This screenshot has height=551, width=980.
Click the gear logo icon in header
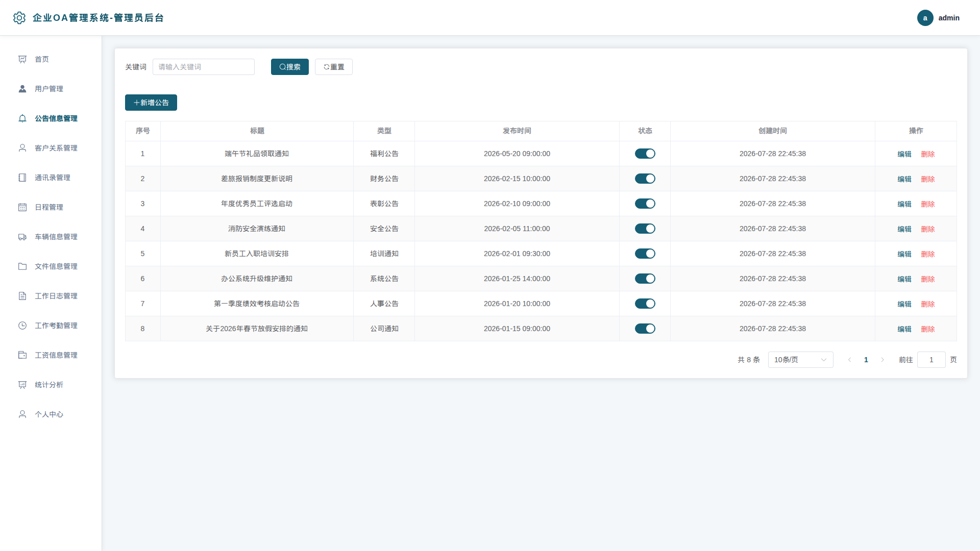(x=19, y=18)
